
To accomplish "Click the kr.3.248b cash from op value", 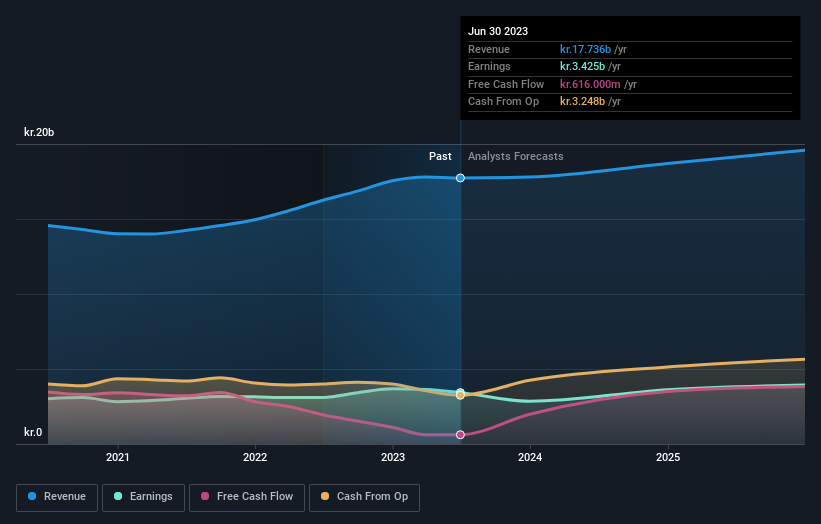I will (582, 102).
